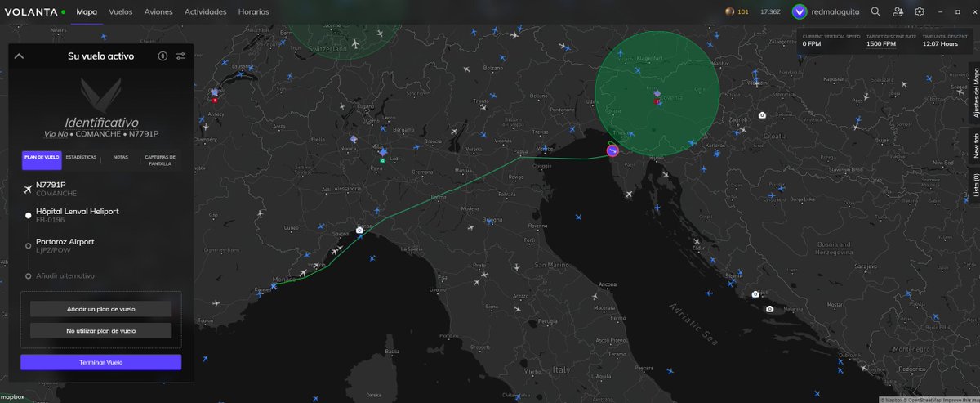Open the Vuelos tab
Screen dimensions: 980x403
pos(121,12)
